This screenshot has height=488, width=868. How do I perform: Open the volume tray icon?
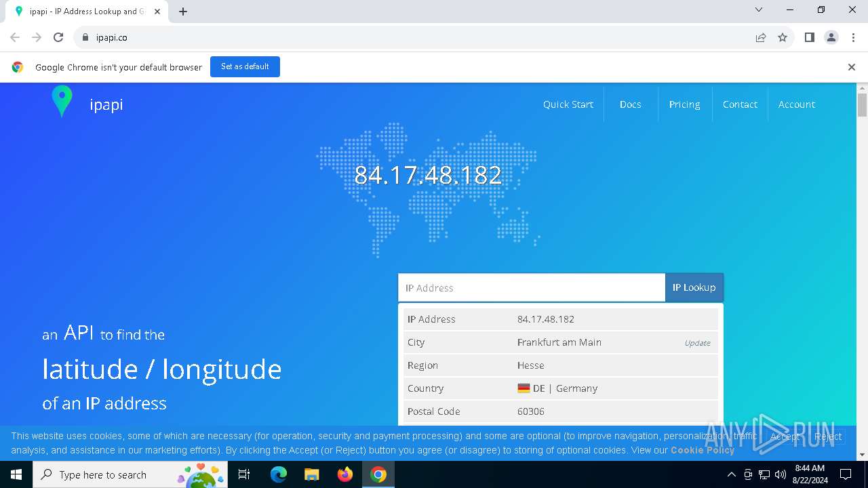click(781, 474)
